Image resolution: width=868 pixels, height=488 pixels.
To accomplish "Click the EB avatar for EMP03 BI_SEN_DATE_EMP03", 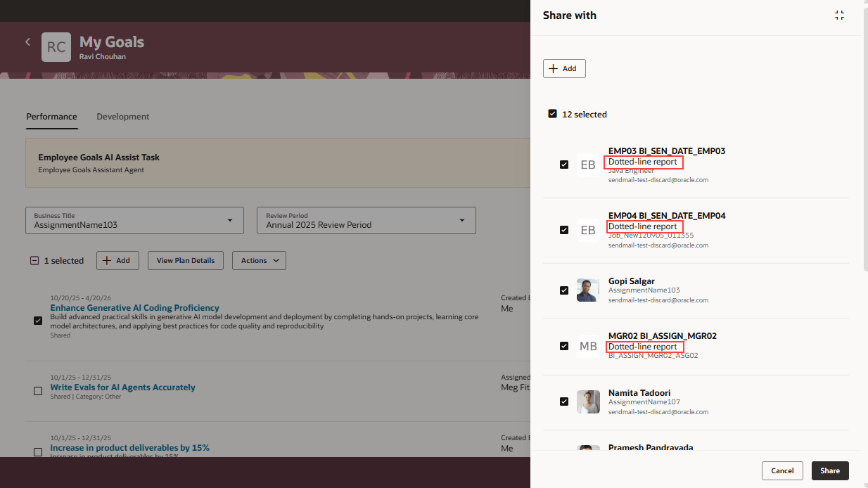I will tap(588, 165).
